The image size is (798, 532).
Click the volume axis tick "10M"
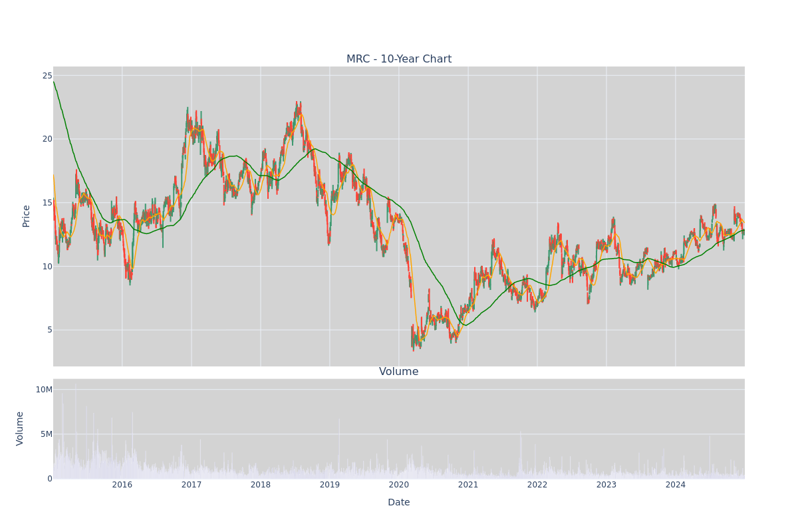[44, 390]
